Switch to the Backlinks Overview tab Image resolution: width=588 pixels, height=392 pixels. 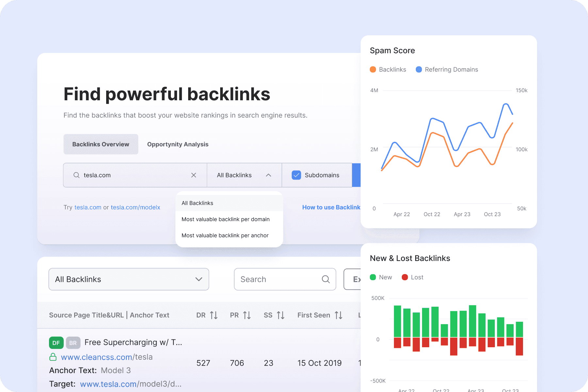[x=101, y=144]
